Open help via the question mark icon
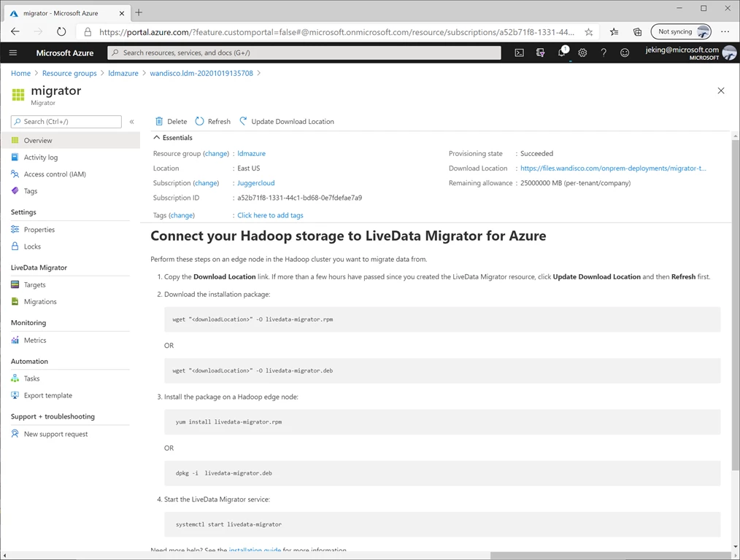 click(602, 52)
